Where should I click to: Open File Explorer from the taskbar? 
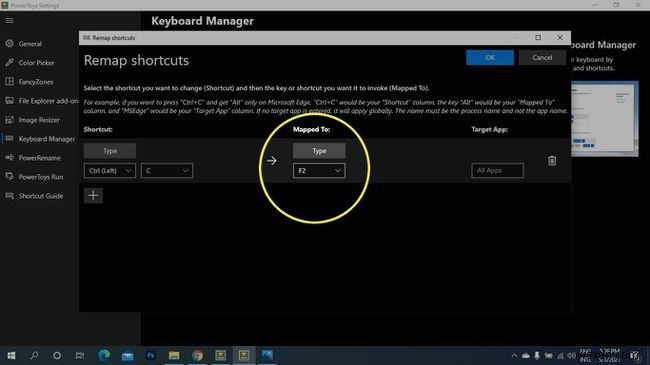174,355
